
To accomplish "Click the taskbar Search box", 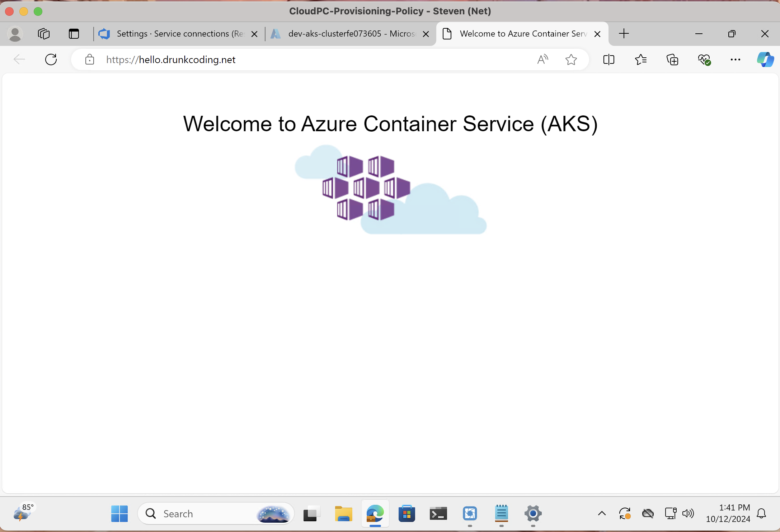I will (216, 514).
